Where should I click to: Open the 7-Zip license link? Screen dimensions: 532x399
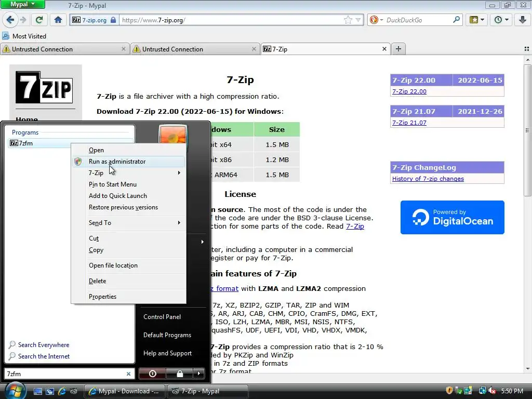tap(355, 227)
